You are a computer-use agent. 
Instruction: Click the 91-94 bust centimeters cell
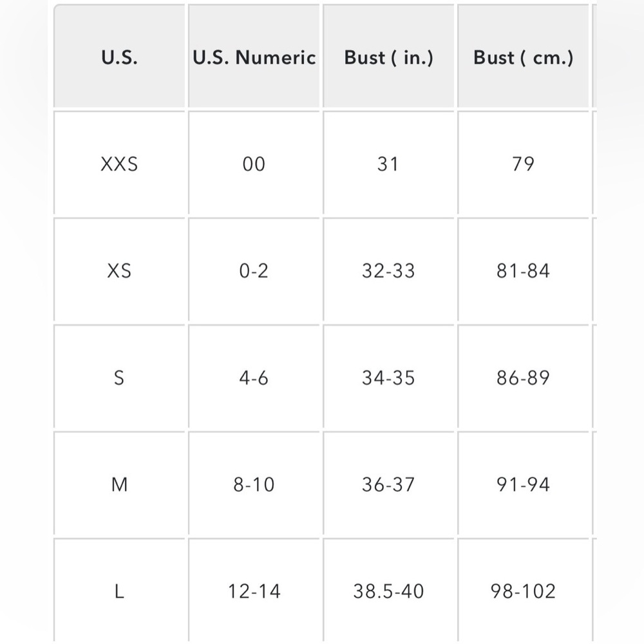[x=523, y=484]
